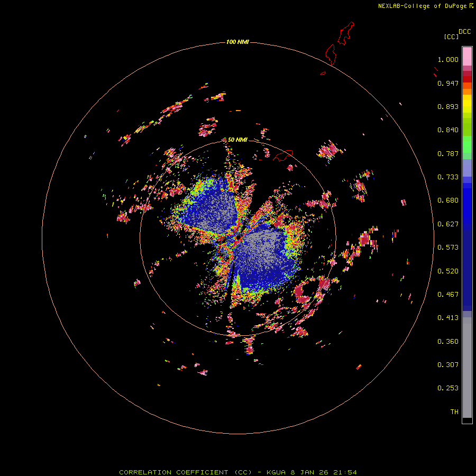Click the 0.947 legend value
Image resolution: width=476 pixels, height=476 pixels.
coord(448,83)
